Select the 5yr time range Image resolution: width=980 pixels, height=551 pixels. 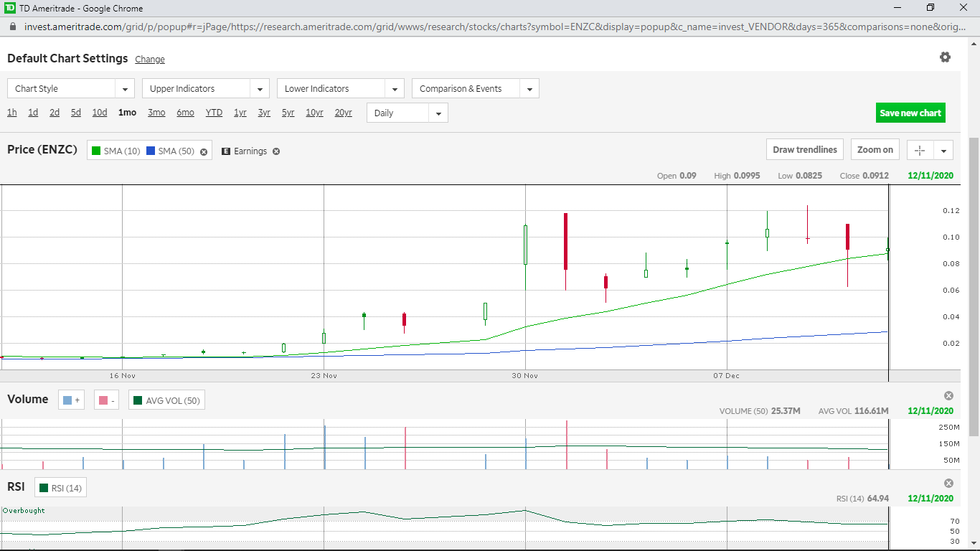[x=288, y=113]
